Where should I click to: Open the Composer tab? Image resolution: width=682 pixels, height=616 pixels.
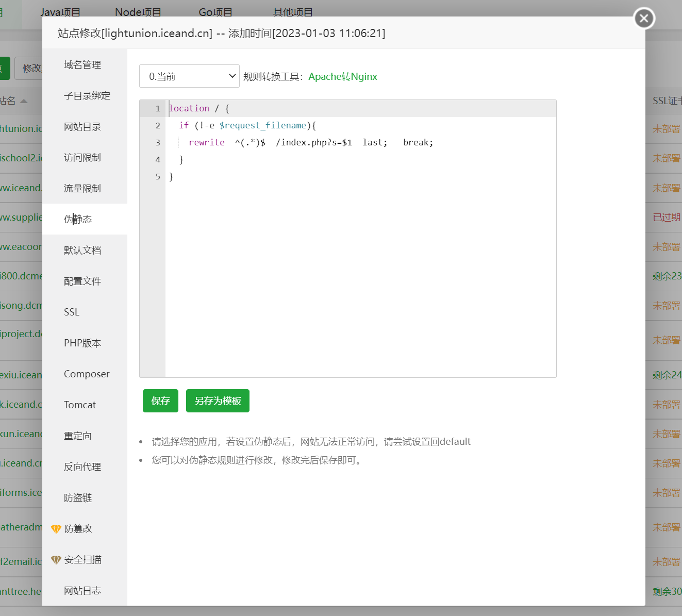point(87,374)
